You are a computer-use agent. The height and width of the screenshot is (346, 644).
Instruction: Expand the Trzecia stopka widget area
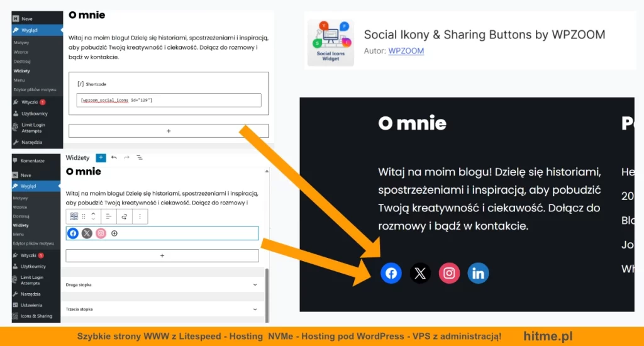click(255, 310)
